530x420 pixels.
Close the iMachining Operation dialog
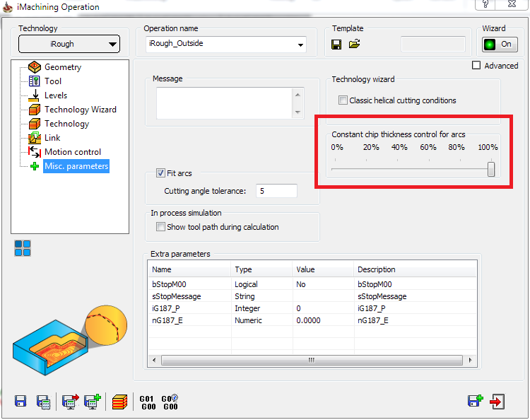[x=512, y=5]
